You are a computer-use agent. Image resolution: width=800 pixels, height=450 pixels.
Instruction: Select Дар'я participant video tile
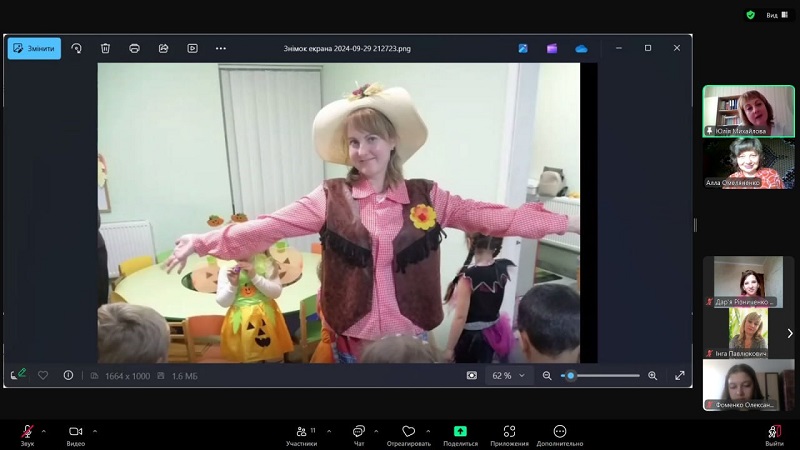[748, 282]
